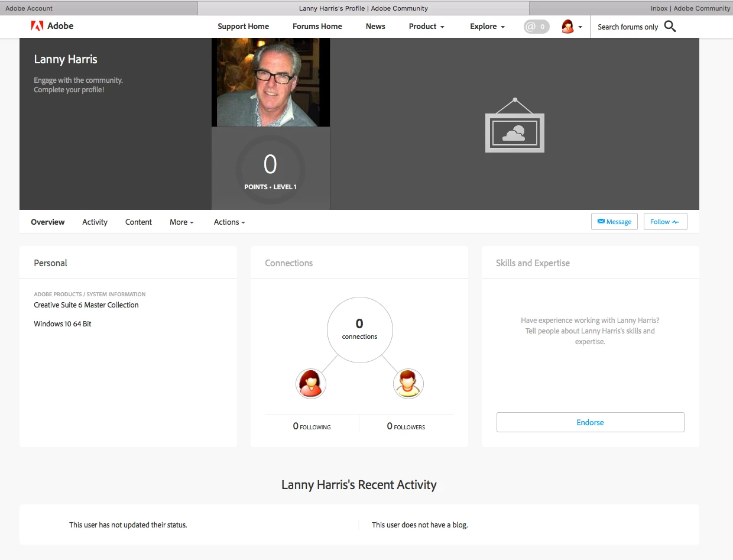Expand the Actions profile menu
Viewport: 733px width, 560px height.
pos(229,222)
